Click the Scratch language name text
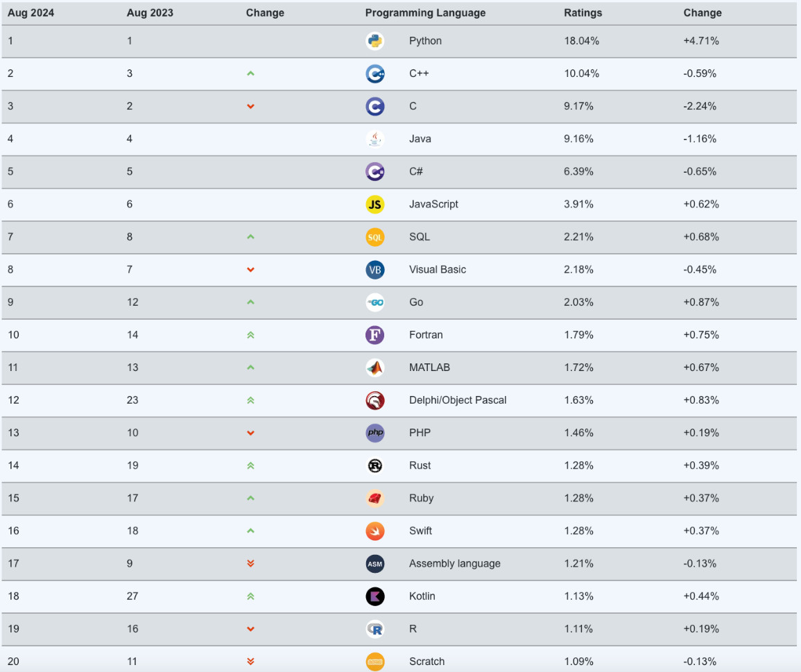This screenshot has width=801, height=672. 427,662
